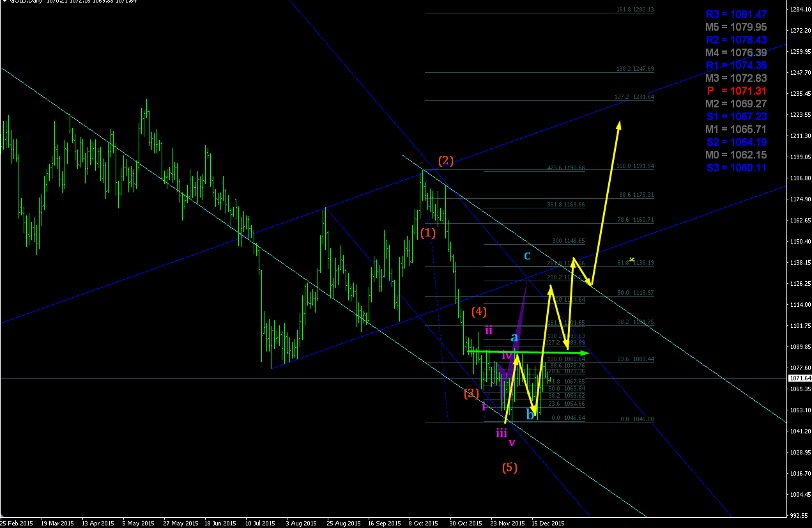The width and height of the screenshot is (812, 528).
Task: Click the 1150.40 price axis value
Action: coord(800,242)
